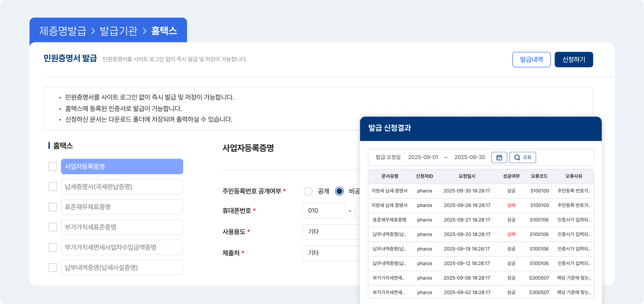Screen dimensions: 644x304
Task: Click S300507 code in 2025-09-08 row
Action: pos(539,278)
